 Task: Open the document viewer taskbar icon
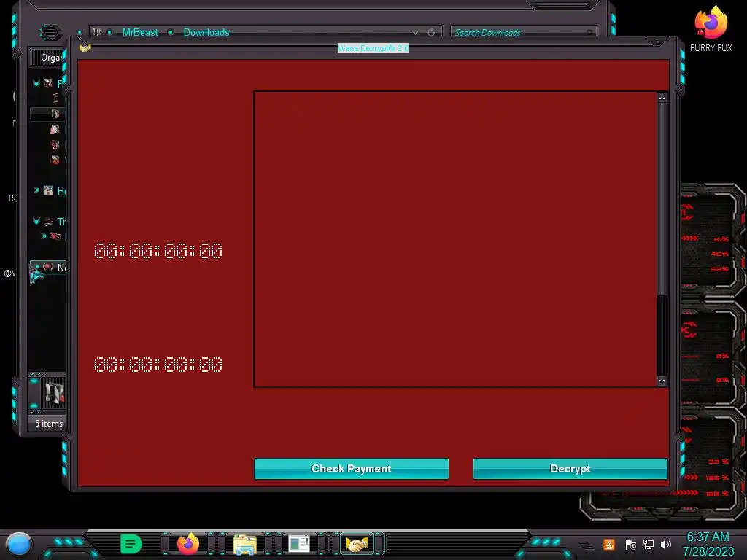[299, 544]
